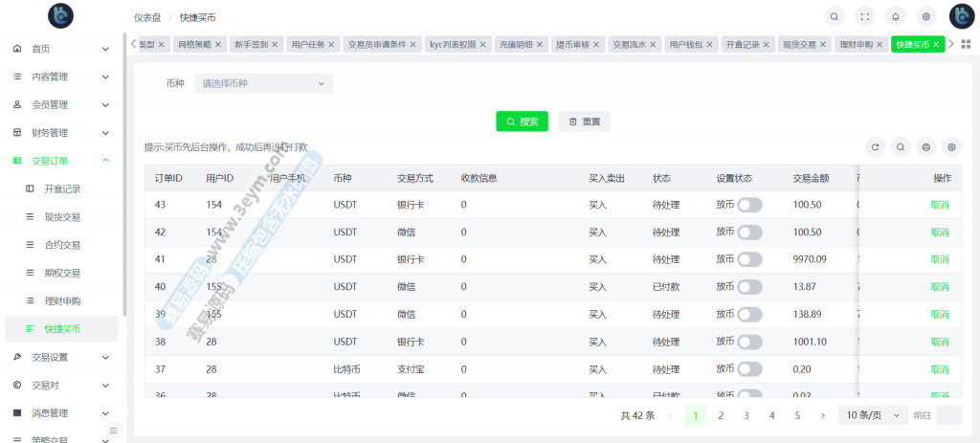This screenshot has width=980, height=443.
Task: Click the 重置 button
Action: [x=584, y=122]
